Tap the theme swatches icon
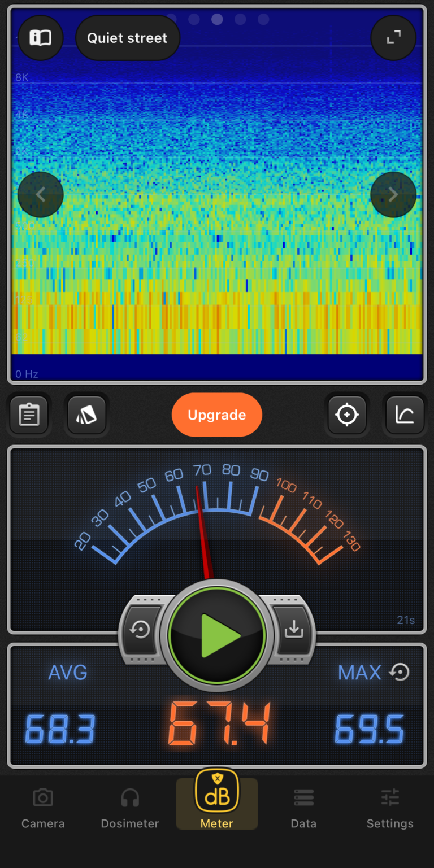This screenshot has height=868, width=434. pos(86,415)
